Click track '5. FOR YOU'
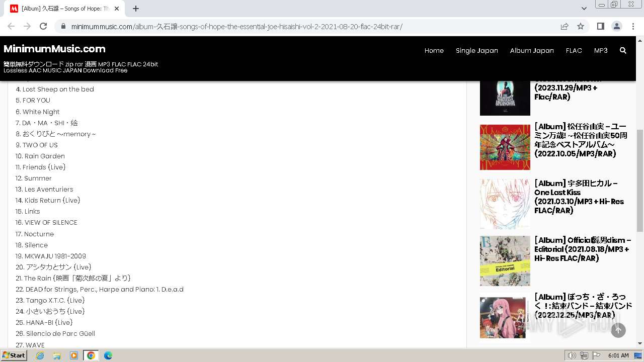Screen dimensions: 644x362 point(33,101)
